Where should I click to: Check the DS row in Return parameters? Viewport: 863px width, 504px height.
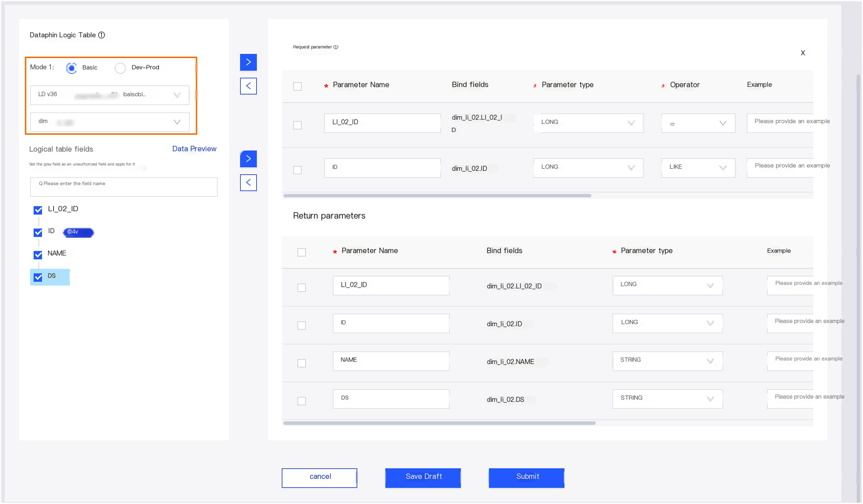pyautogui.click(x=301, y=401)
